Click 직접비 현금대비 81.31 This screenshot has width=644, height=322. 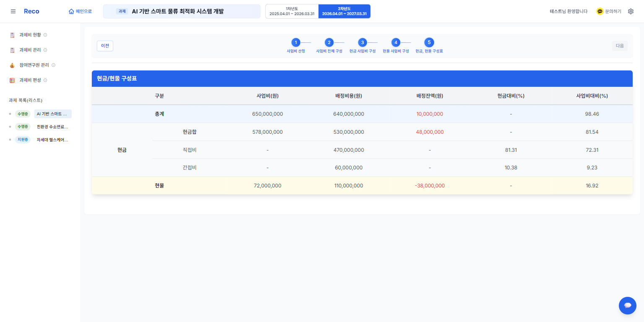tap(511, 150)
